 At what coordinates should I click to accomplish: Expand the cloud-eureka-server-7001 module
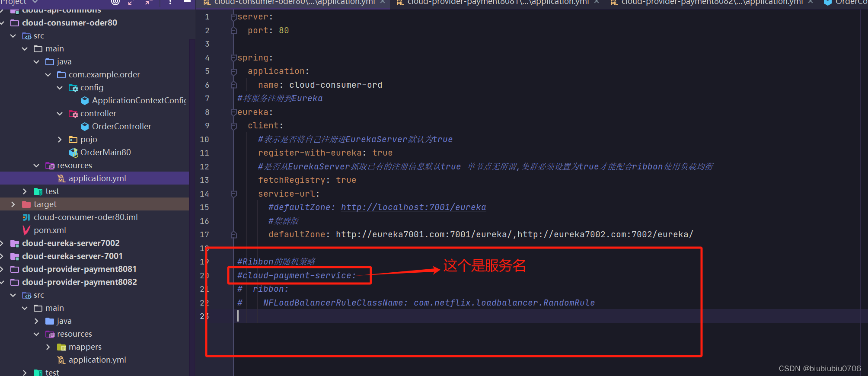point(2,256)
